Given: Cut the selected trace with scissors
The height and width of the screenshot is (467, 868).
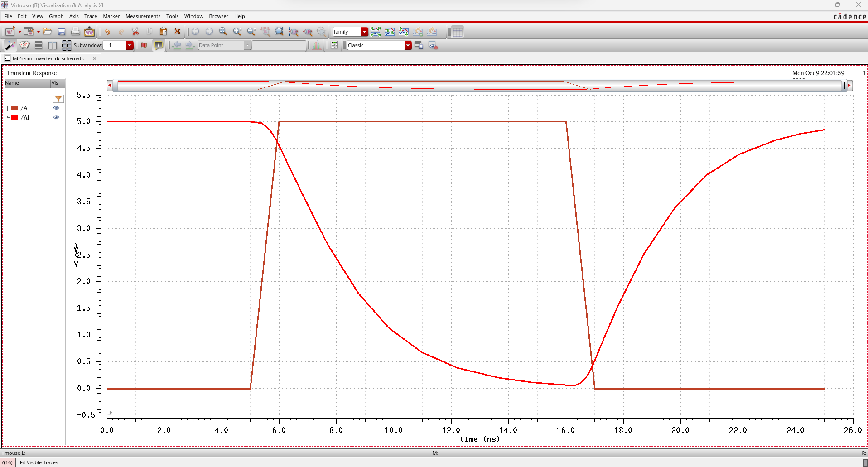Looking at the screenshot, I should click(x=135, y=32).
